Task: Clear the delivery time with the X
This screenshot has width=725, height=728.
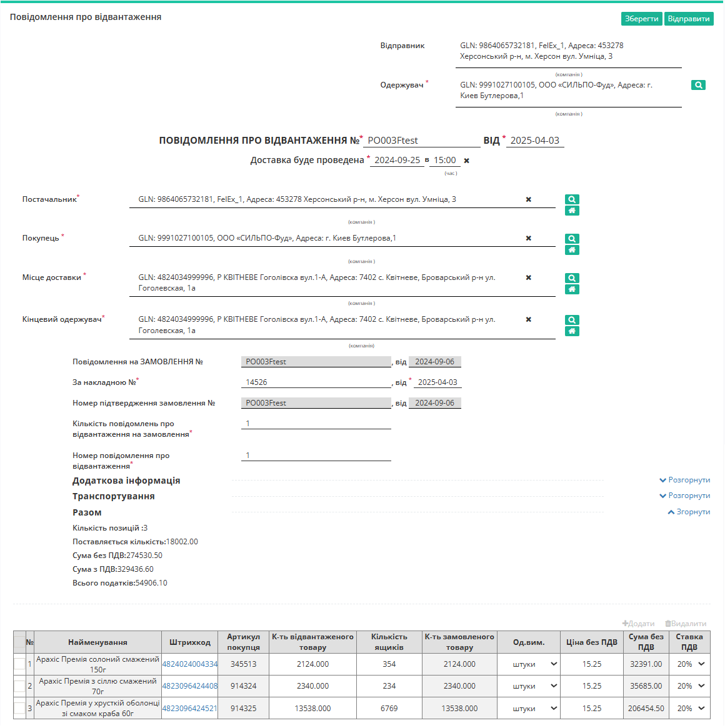Action: tap(466, 161)
